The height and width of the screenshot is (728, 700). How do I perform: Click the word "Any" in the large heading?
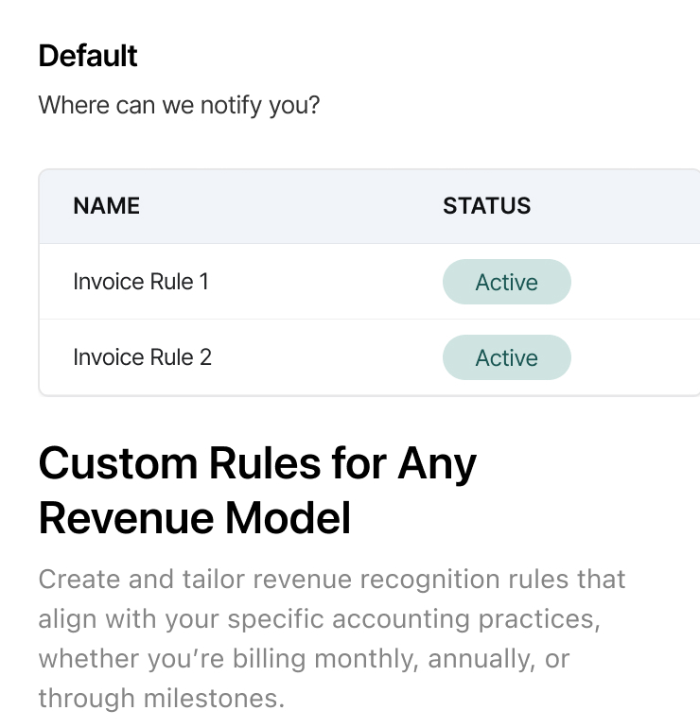pyautogui.click(x=437, y=465)
